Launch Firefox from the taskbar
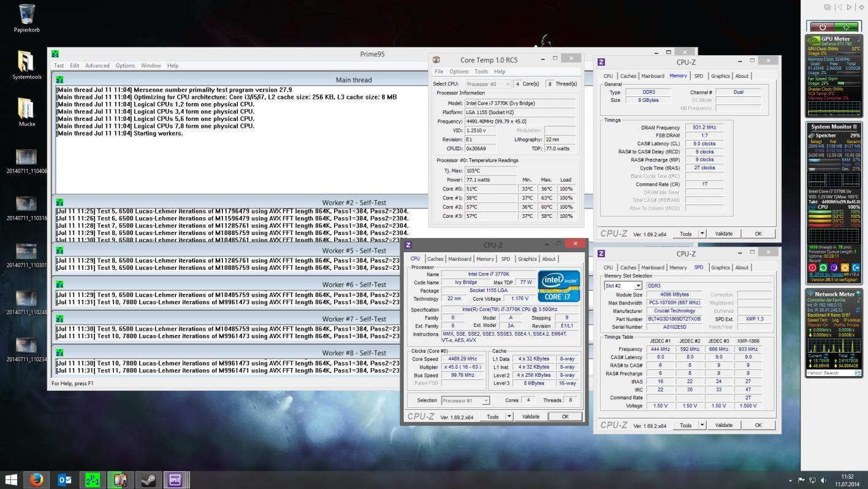This screenshot has height=489, width=868. point(37,480)
